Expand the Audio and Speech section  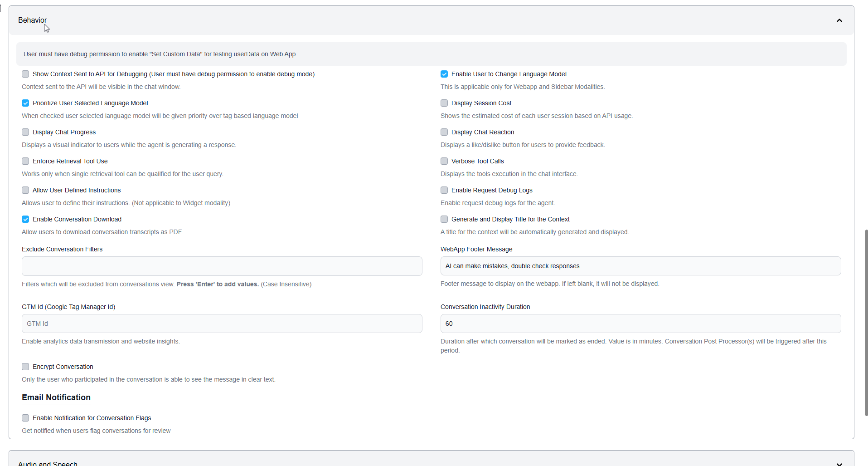(x=839, y=463)
